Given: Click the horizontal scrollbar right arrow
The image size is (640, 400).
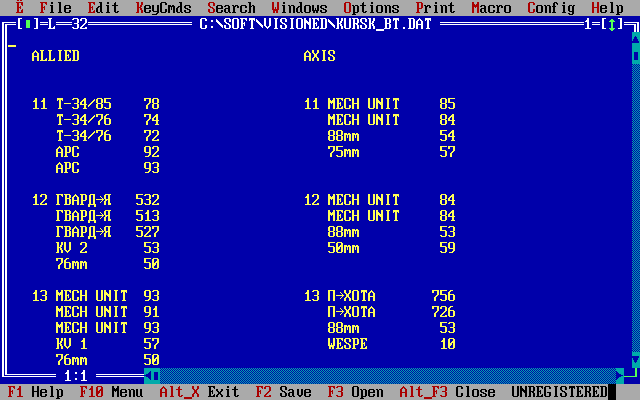Looking at the screenshot, I should coord(620,376).
